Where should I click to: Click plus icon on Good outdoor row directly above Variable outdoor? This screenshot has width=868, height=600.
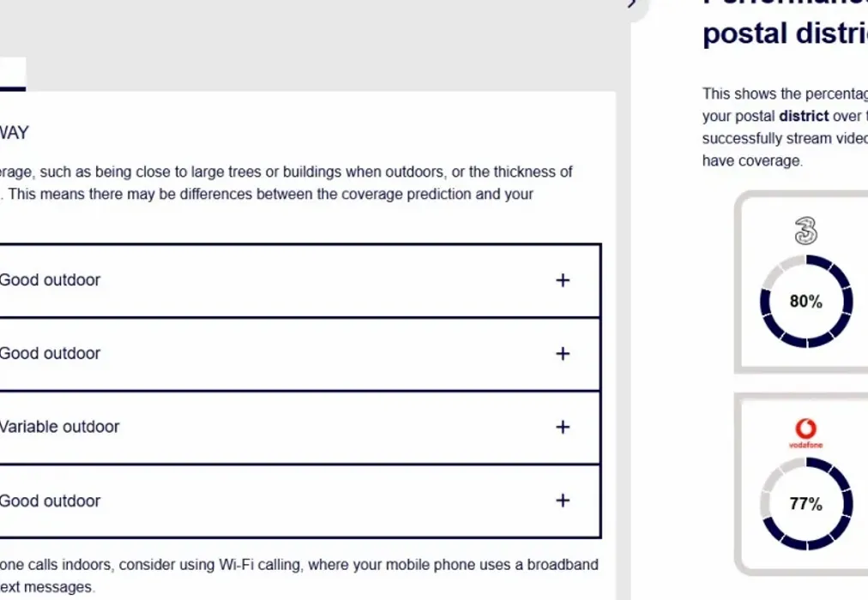563,354
